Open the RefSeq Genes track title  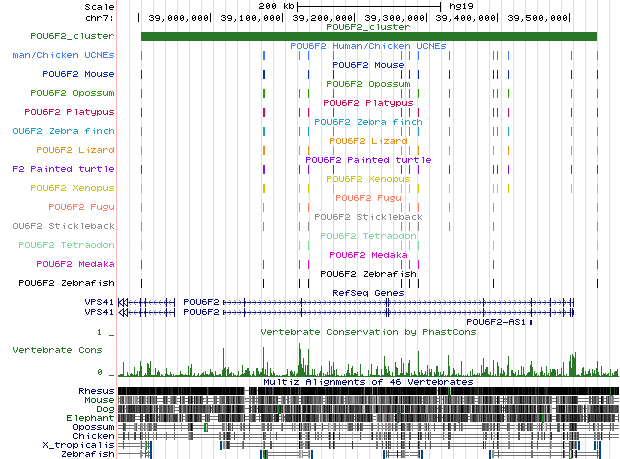point(368,292)
